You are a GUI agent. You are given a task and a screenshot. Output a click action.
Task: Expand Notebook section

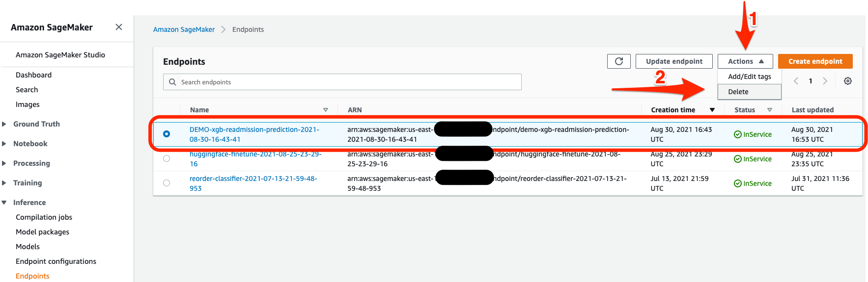4,144
